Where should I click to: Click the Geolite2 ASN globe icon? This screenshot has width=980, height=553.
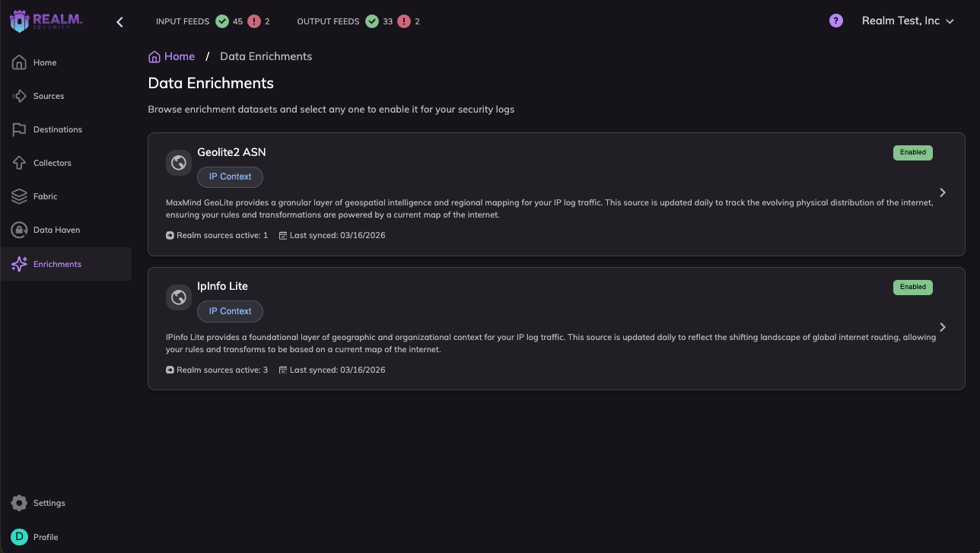(x=178, y=162)
